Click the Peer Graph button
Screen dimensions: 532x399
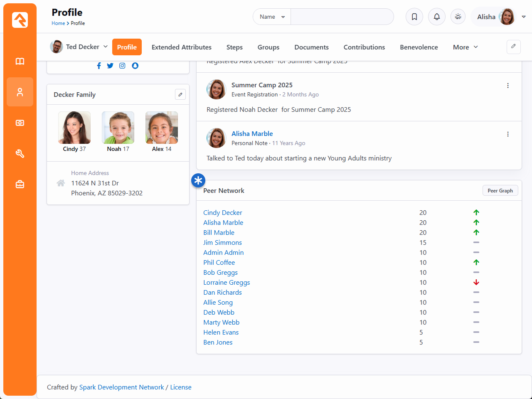(500, 191)
